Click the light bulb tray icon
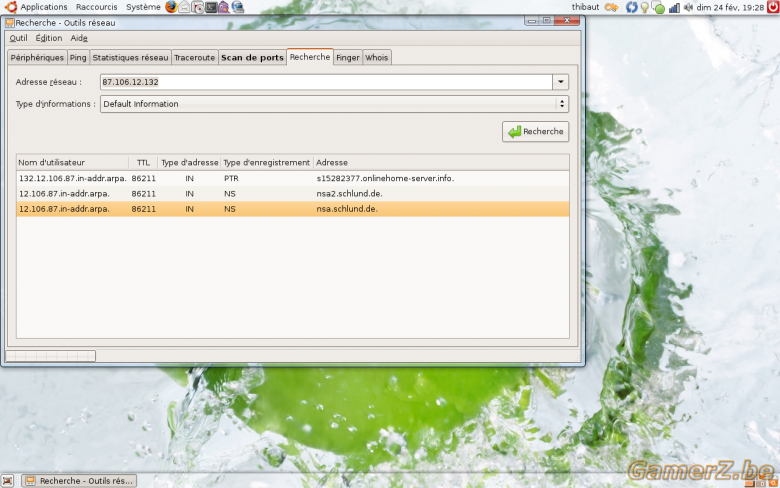The width and height of the screenshot is (780, 488). pyautogui.click(x=645, y=7)
